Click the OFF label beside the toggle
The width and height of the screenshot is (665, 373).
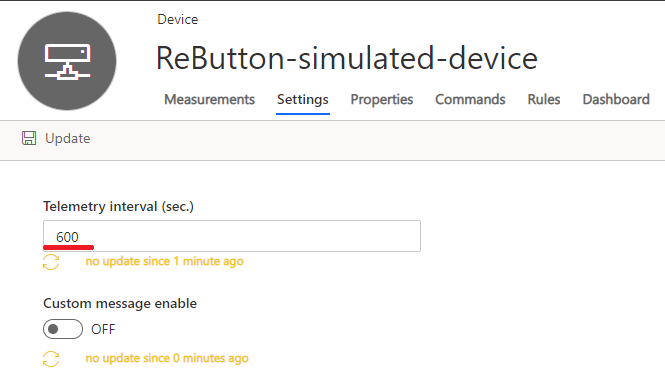point(103,329)
